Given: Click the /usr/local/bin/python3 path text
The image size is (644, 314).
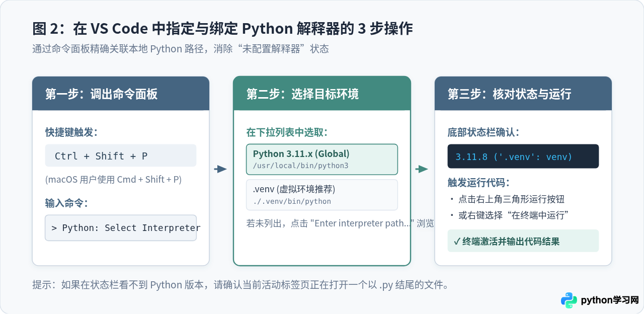Looking at the screenshot, I should pyautogui.click(x=300, y=165).
